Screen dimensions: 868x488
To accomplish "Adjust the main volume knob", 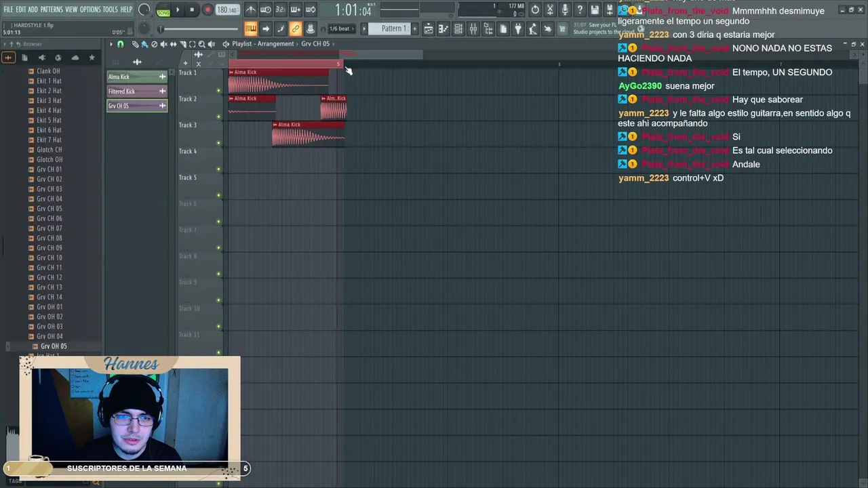I will pyautogui.click(x=144, y=9).
